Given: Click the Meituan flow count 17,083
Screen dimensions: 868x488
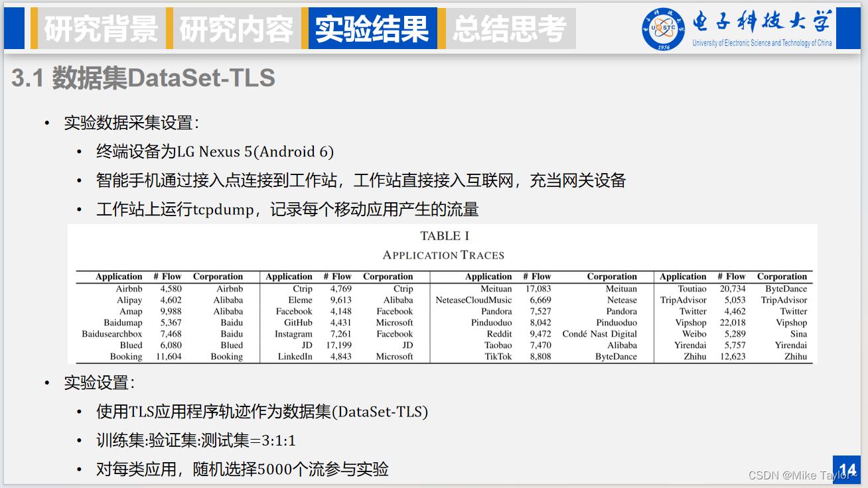Looking at the screenshot, I should click(538, 289).
